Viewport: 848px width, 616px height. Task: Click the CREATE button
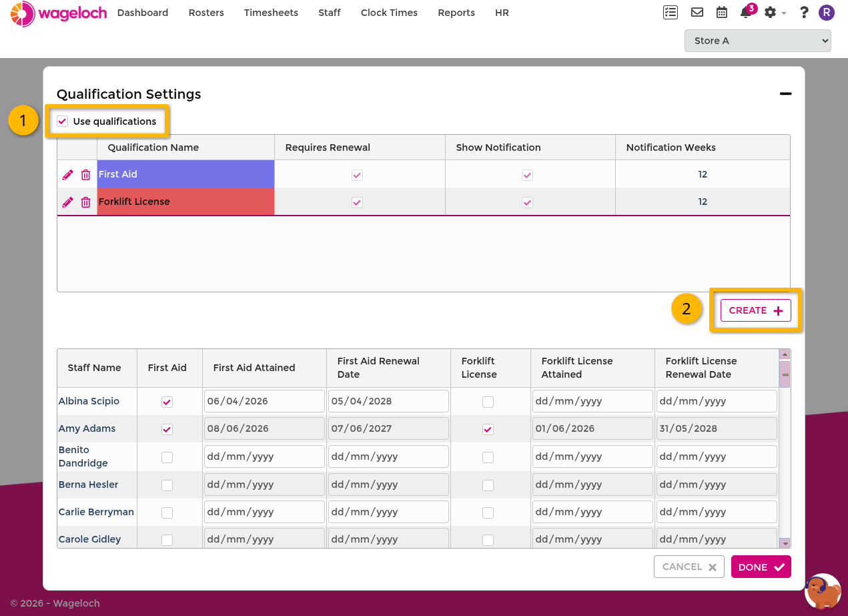tap(756, 310)
